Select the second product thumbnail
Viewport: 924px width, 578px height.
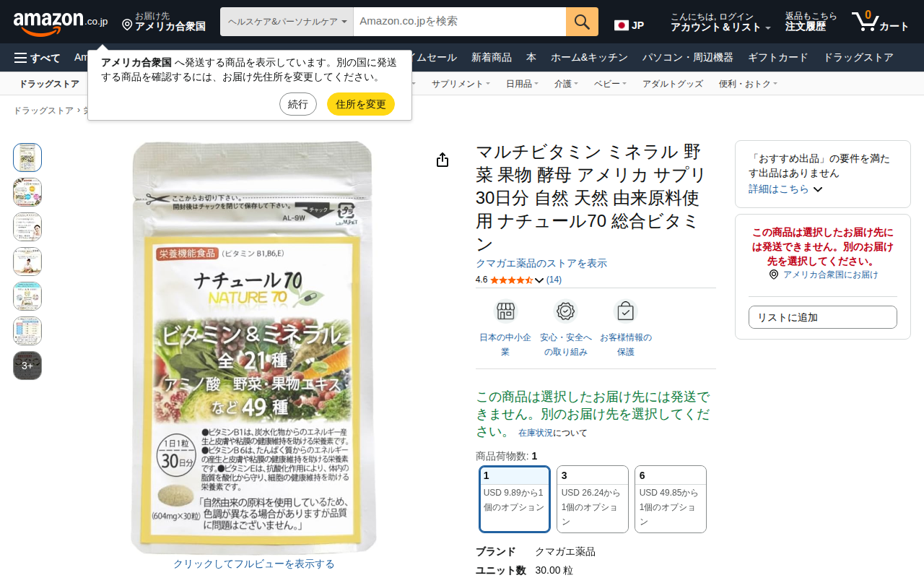pyautogui.click(x=27, y=192)
